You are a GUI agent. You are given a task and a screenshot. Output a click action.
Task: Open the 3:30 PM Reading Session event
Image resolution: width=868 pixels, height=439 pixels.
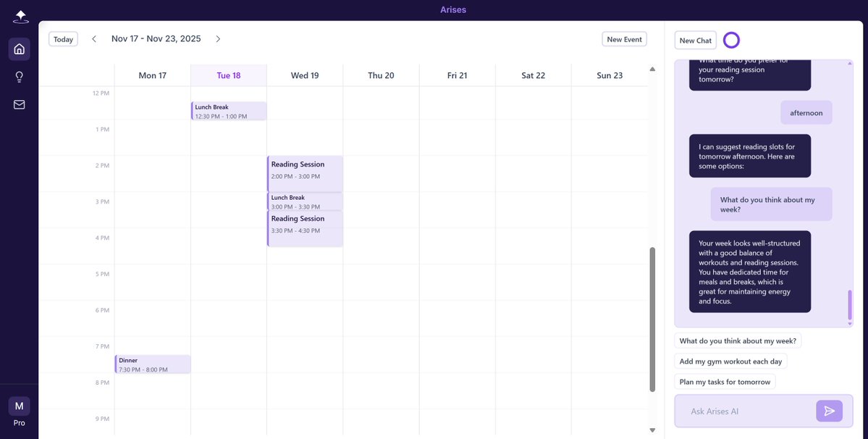(x=305, y=228)
